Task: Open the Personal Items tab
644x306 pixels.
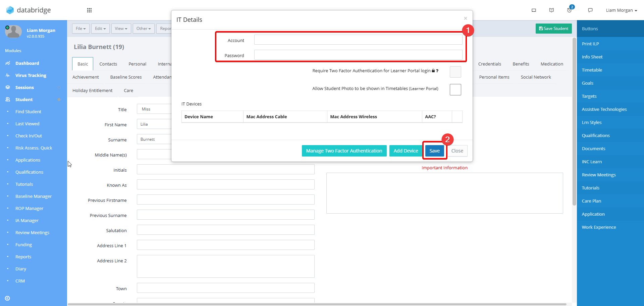Action: [494, 77]
